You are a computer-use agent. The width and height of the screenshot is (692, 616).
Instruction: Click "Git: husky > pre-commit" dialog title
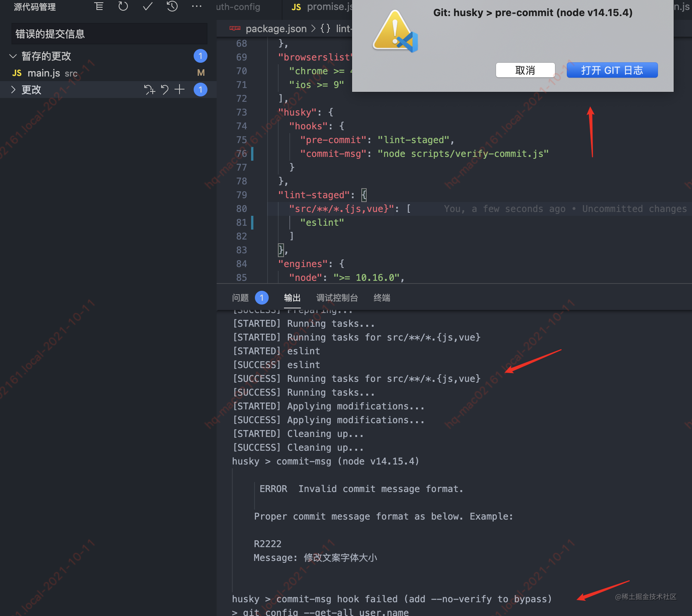[x=533, y=13]
